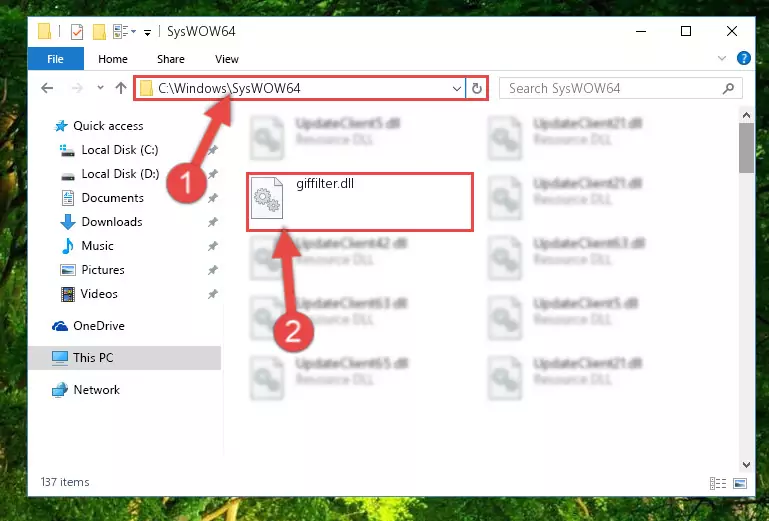Refresh the SysWOW64 folder
Screen dimensions: 769x521
coord(477,89)
